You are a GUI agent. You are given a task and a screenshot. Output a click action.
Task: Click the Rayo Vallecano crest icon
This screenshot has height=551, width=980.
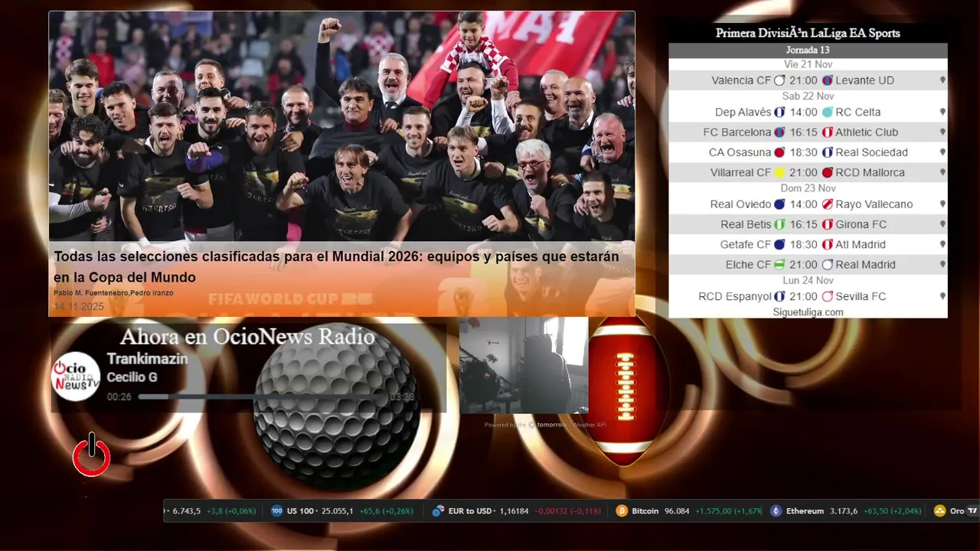[828, 204]
